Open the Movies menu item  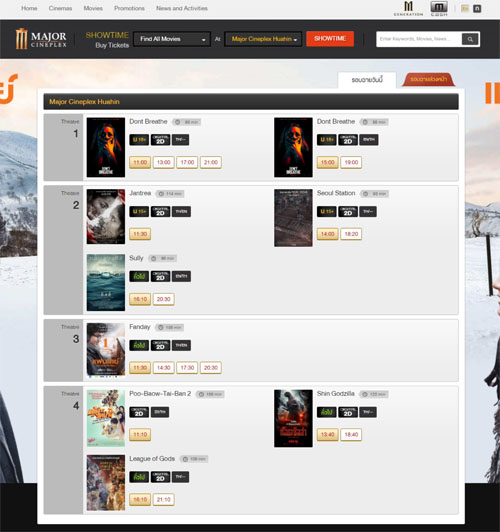point(93,8)
